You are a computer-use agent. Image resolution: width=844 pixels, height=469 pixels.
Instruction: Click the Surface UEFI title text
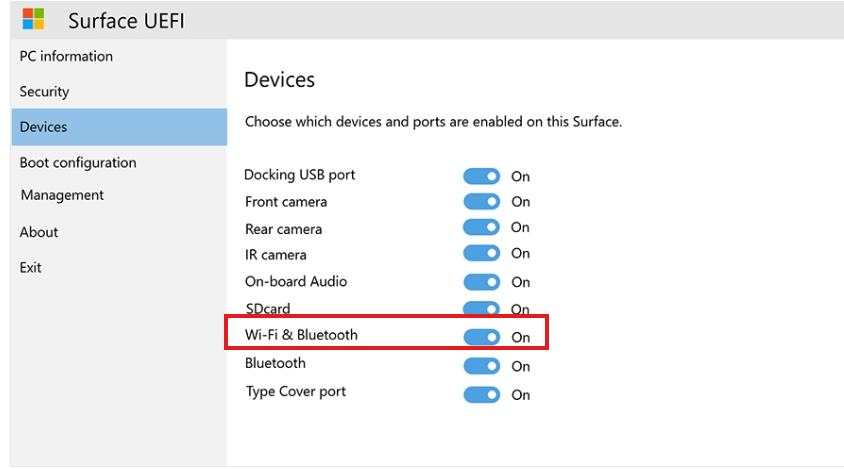click(x=126, y=20)
